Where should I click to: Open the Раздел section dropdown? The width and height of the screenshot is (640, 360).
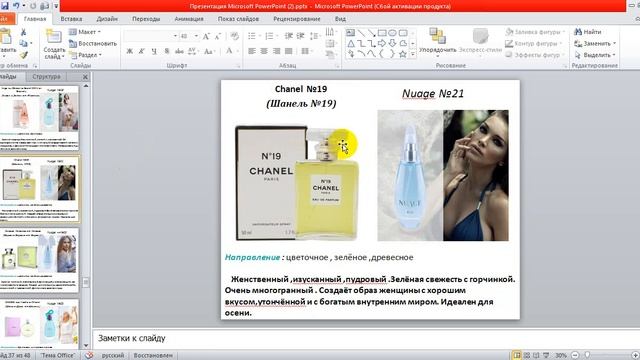pyautogui.click(x=86, y=55)
